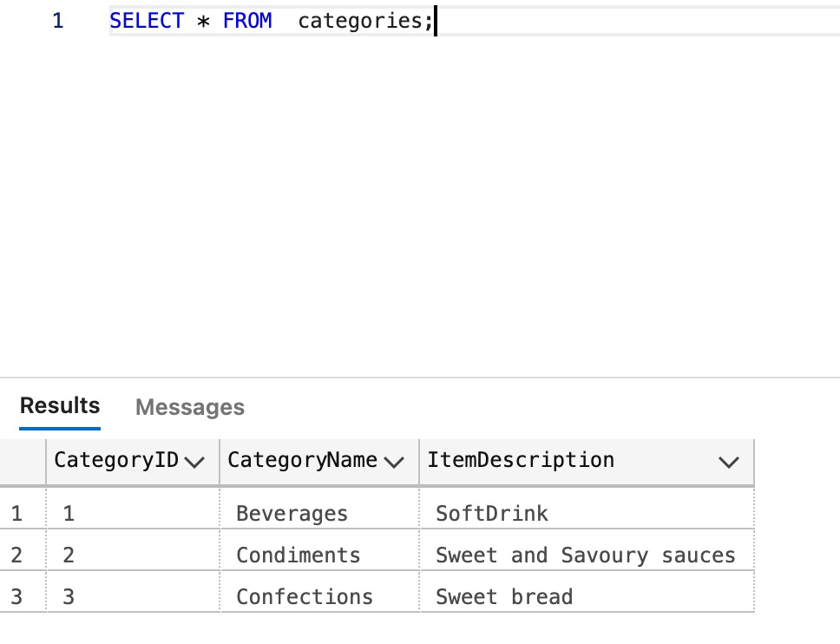Click the SoftDrink description cell
The height and width of the screenshot is (644, 840).
click(492, 514)
